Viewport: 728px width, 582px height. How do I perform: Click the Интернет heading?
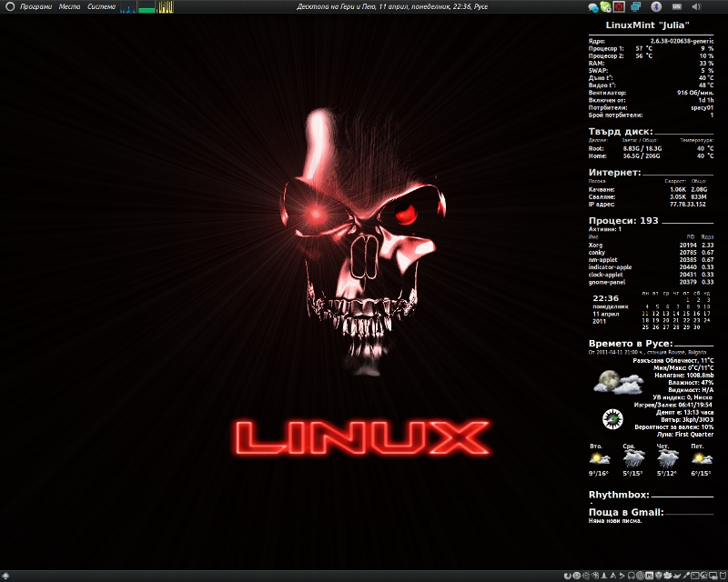coord(615,172)
